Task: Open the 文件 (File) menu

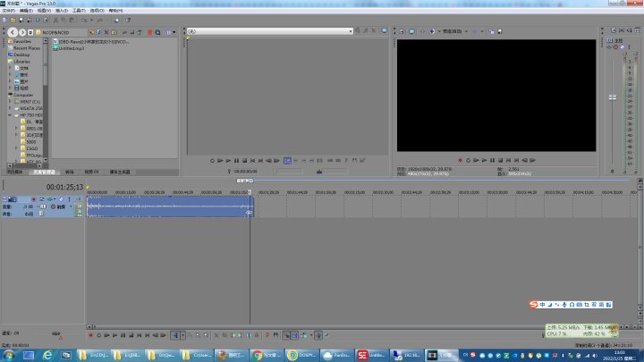Action: coord(10,11)
